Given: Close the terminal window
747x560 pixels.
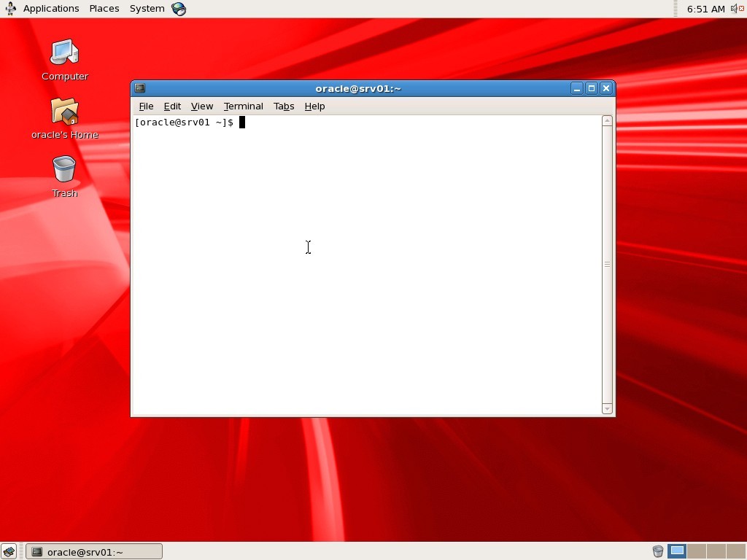Looking at the screenshot, I should point(606,88).
